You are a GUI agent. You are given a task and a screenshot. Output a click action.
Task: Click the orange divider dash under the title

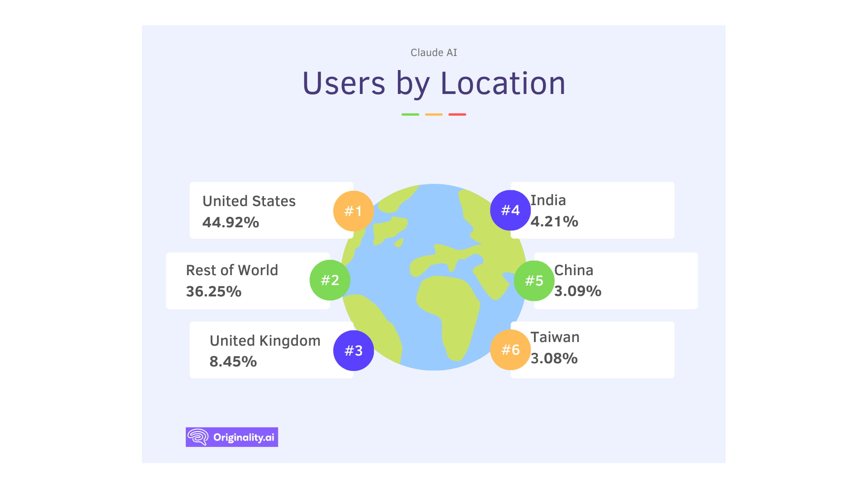point(433,114)
